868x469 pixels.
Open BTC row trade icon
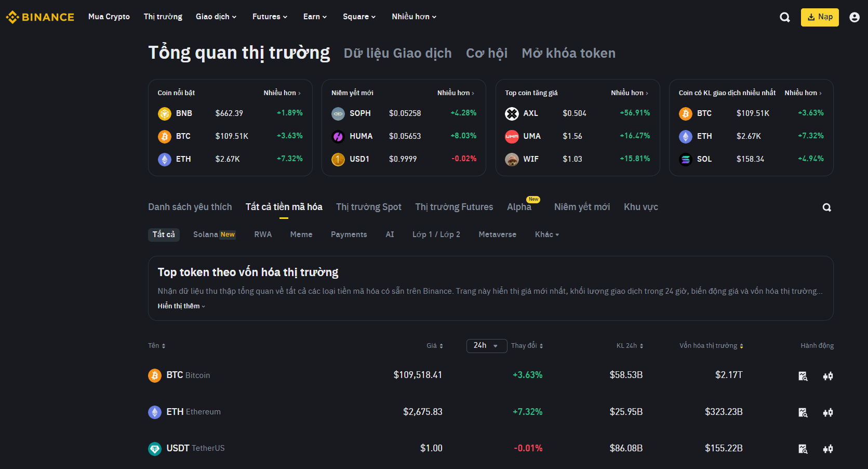(x=828, y=376)
